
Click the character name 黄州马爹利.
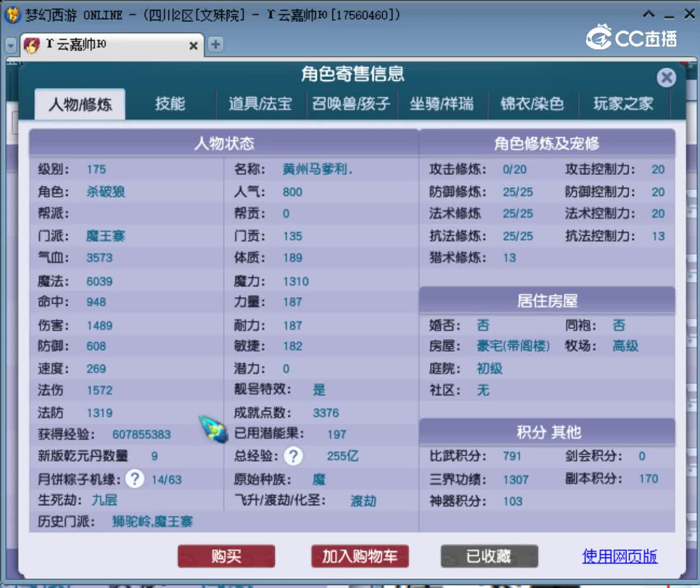click(x=317, y=169)
